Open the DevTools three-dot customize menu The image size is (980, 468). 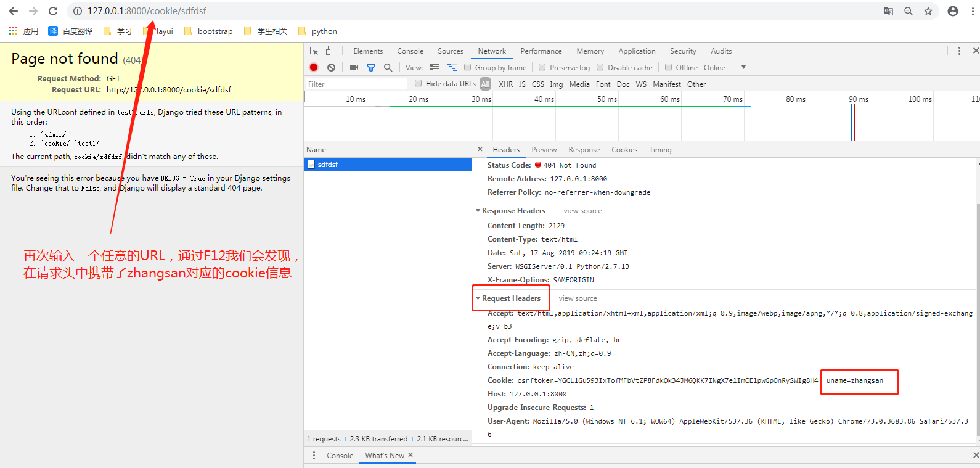tap(959, 51)
